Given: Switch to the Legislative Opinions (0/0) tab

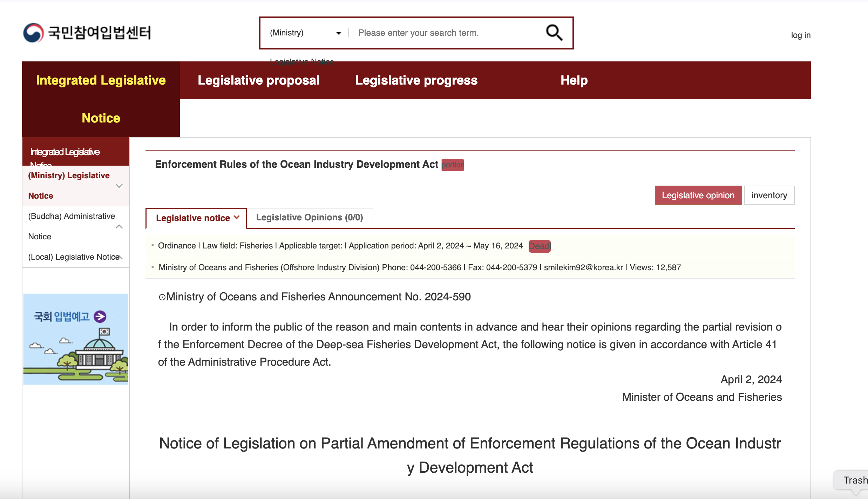Looking at the screenshot, I should tap(309, 218).
